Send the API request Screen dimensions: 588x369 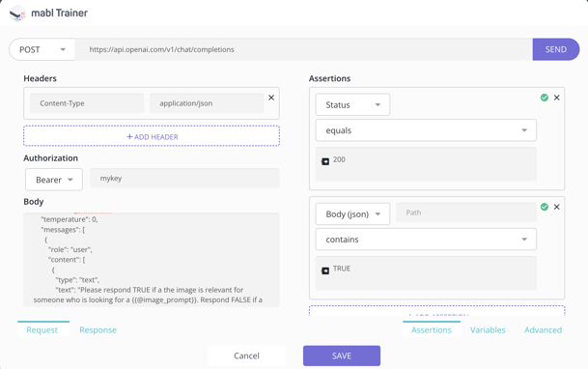pos(556,49)
